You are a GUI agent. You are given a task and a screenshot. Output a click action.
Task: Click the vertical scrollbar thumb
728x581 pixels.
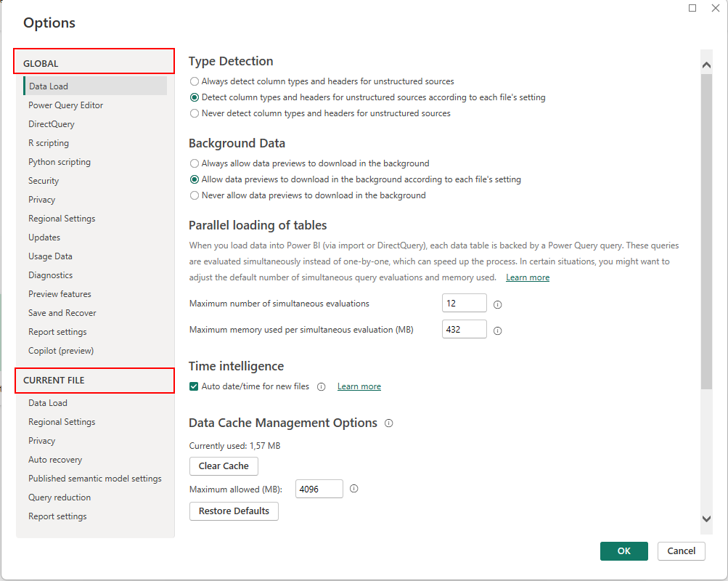[x=706, y=231]
